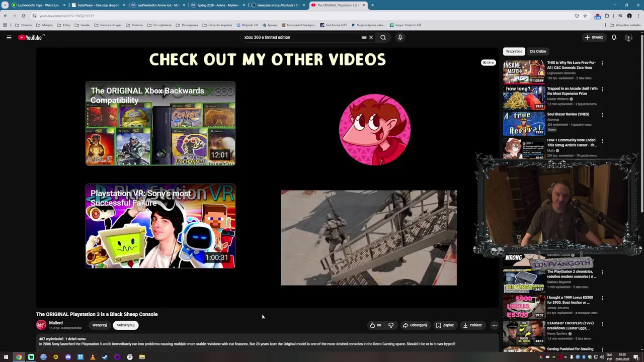The image size is (644, 362).
Task: Open the Chrome extensions puzzle icon
Action: point(607,16)
